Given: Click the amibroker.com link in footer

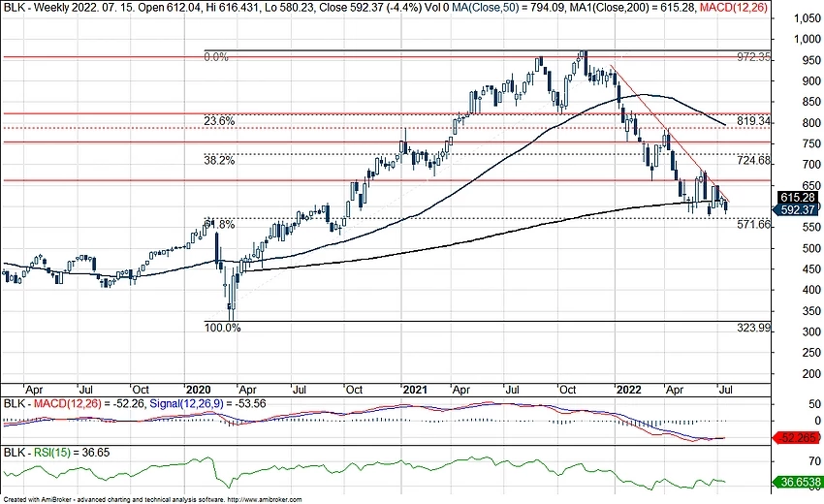Looking at the screenshot, I should (266, 500).
